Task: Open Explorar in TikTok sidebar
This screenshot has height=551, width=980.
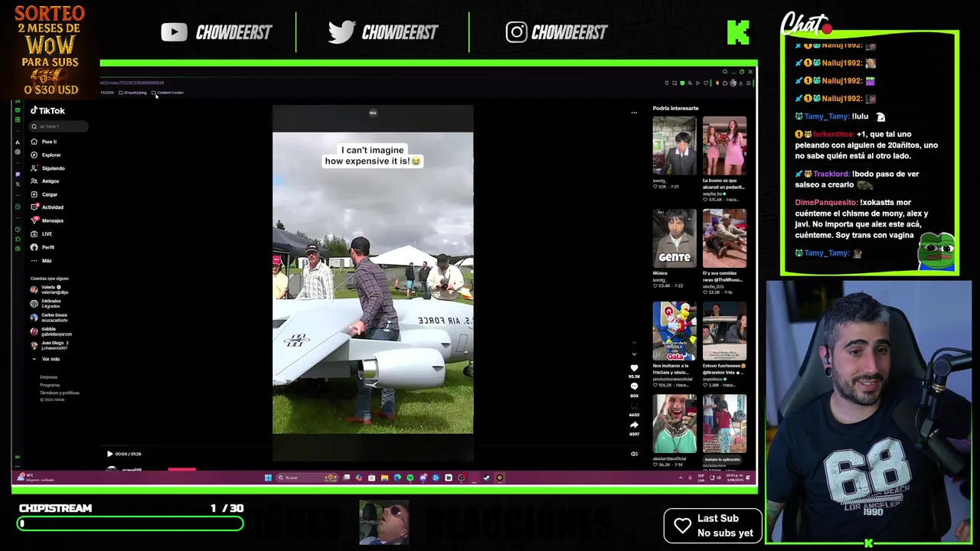Action: click(x=46, y=155)
